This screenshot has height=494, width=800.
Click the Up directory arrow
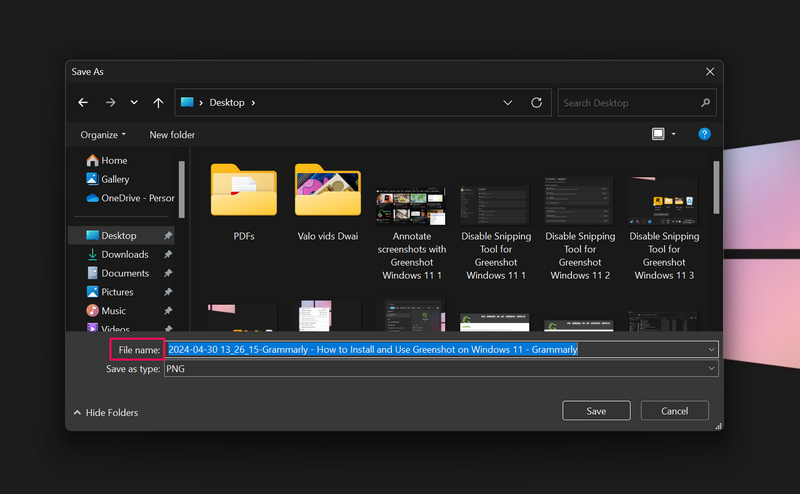[x=158, y=102]
